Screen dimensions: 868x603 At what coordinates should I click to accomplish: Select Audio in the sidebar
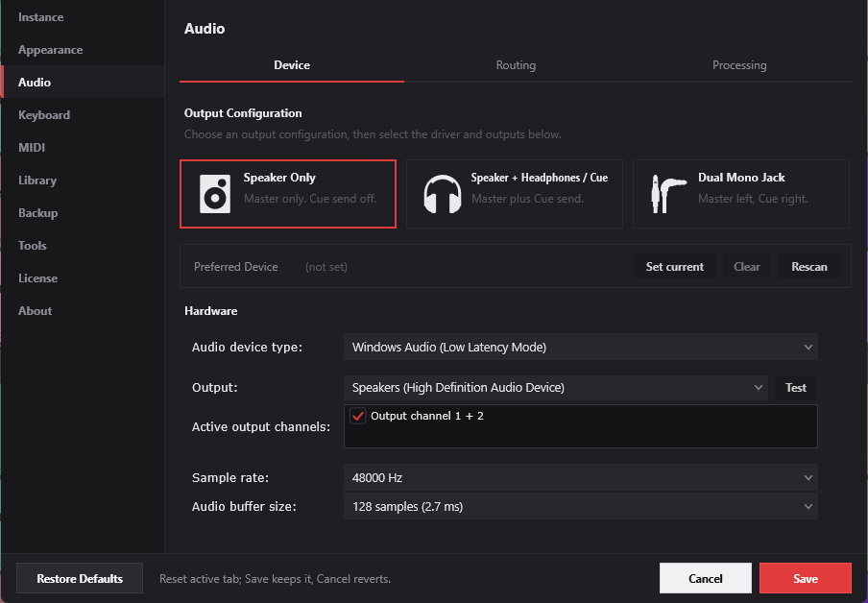(x=83, y=82)
